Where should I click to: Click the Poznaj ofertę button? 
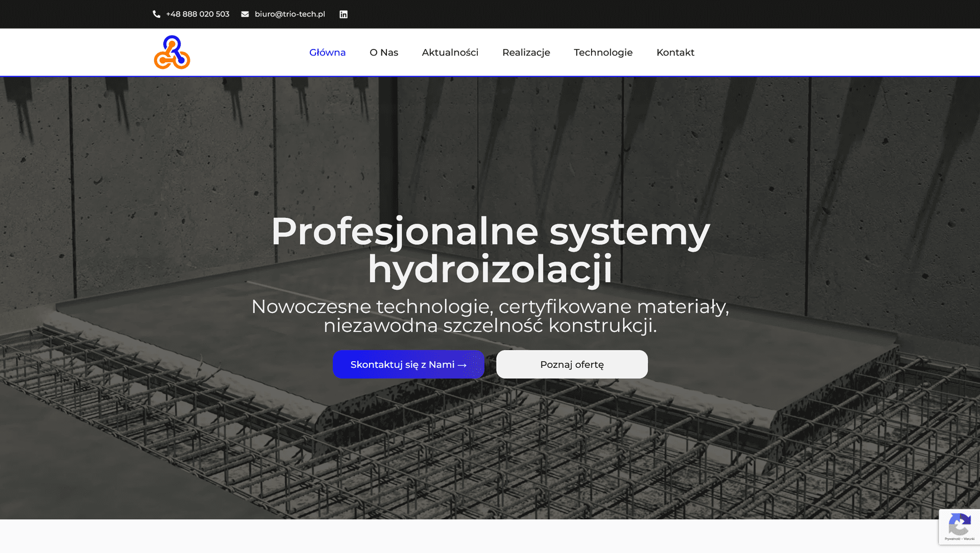(572, 364)
